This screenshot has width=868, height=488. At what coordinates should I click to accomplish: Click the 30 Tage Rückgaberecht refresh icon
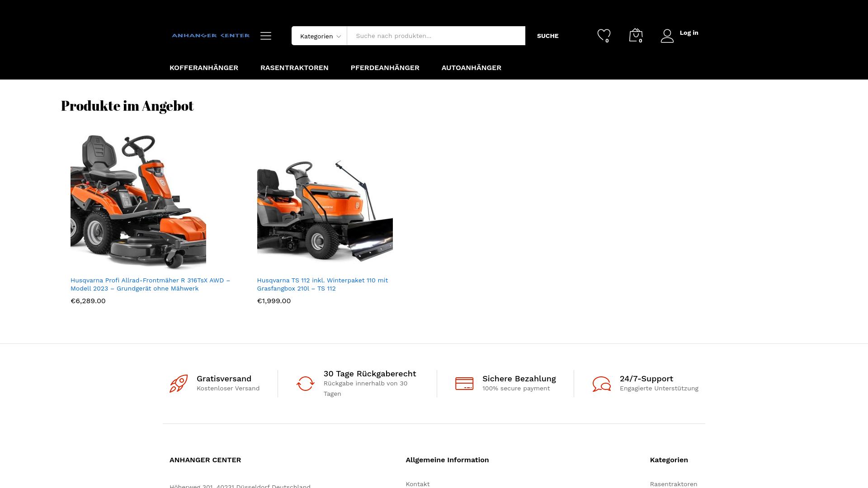305,384
